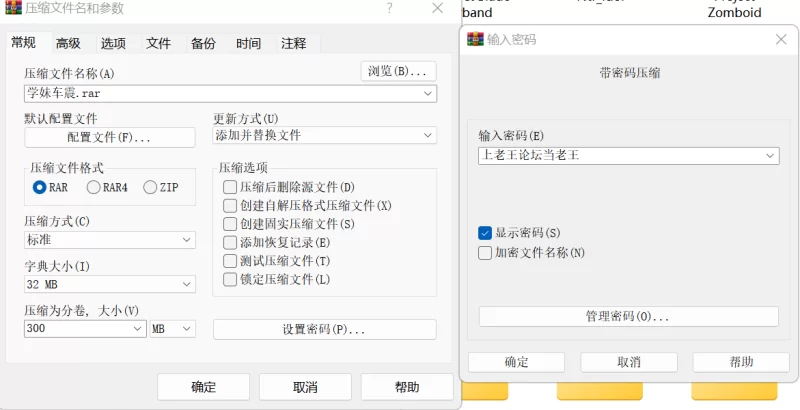The image size is (800, 410).
Task: Enable 创建固实压缩文件 checkbox
Action: (x=230, y=224)
